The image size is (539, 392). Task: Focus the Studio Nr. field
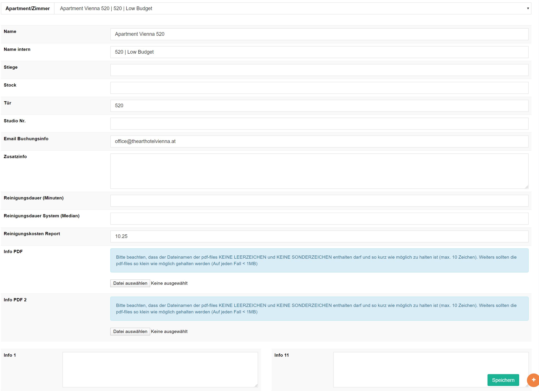click(x=319, y=124)
